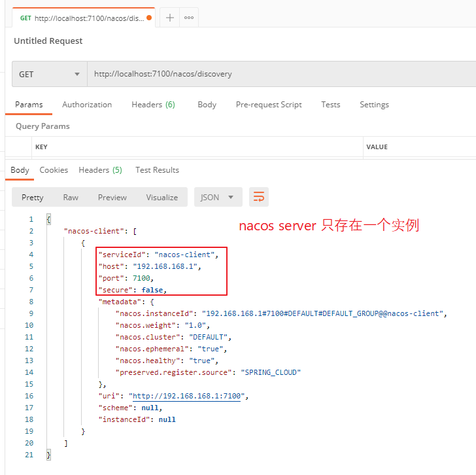Click the "instanceId" null line
476x475 pixels.
click(137, 420)
